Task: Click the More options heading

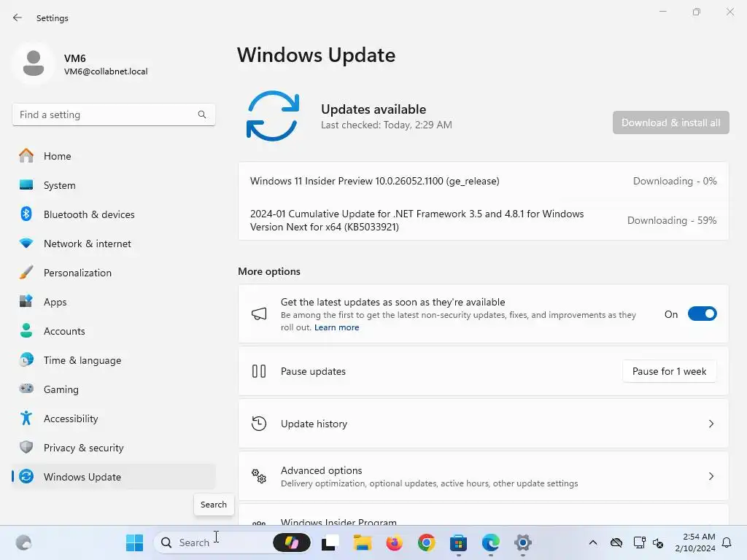Action: point(269,271)
